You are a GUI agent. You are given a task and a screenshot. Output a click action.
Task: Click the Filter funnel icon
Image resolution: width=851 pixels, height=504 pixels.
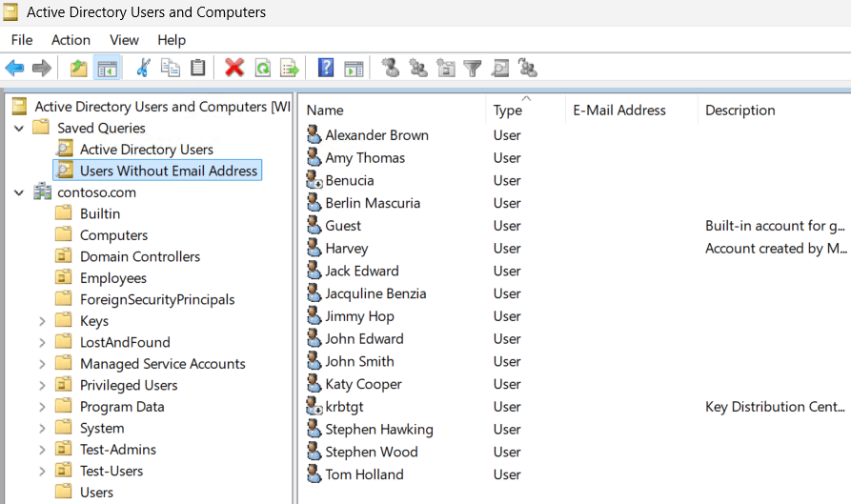click(x=472, y=69)
